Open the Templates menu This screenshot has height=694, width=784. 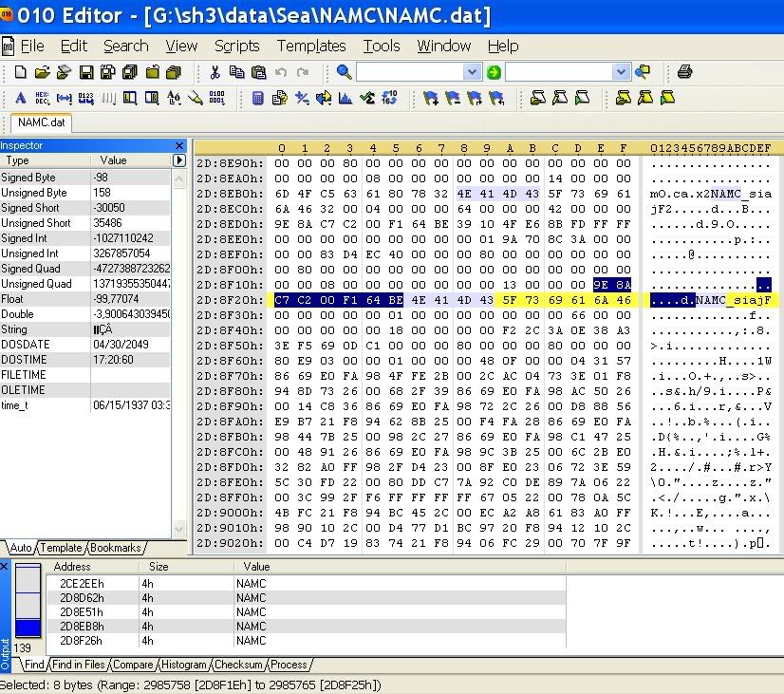click(311, 46)
